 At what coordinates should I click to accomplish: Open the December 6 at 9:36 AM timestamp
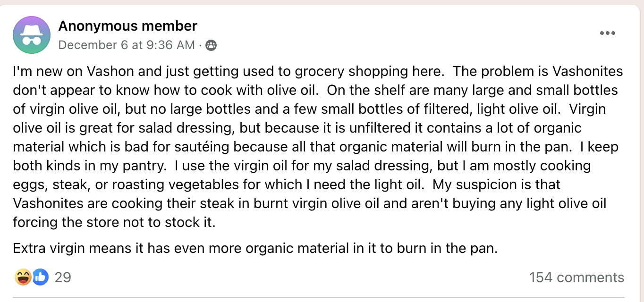[127, 45]
